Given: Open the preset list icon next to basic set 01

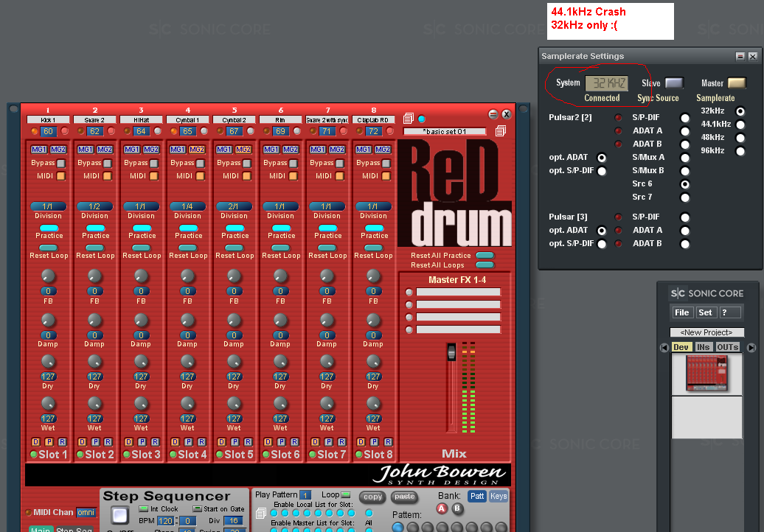Looking at the screenshot, I should pos(501,131).
